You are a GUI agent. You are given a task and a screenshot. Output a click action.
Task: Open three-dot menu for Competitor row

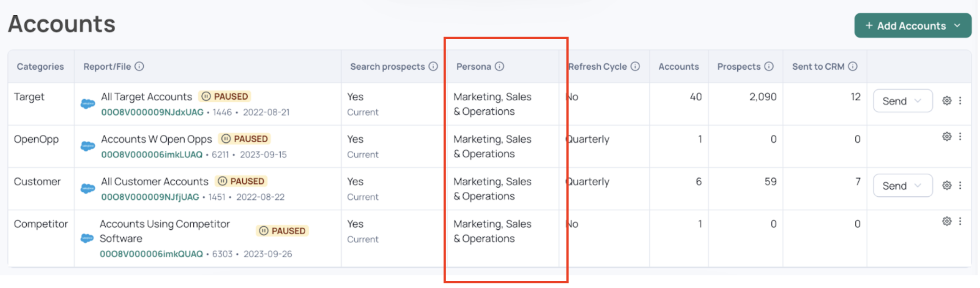point(960,221)
